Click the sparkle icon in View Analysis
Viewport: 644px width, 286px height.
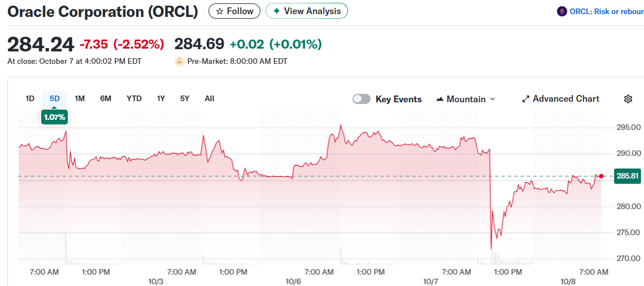point(276,11)
